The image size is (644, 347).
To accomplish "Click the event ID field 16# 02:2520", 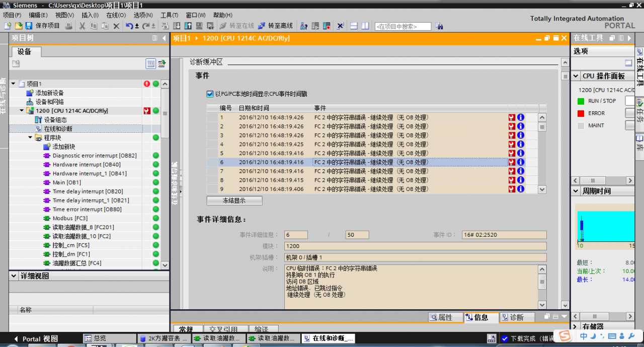I will click(x=504, y=235).
